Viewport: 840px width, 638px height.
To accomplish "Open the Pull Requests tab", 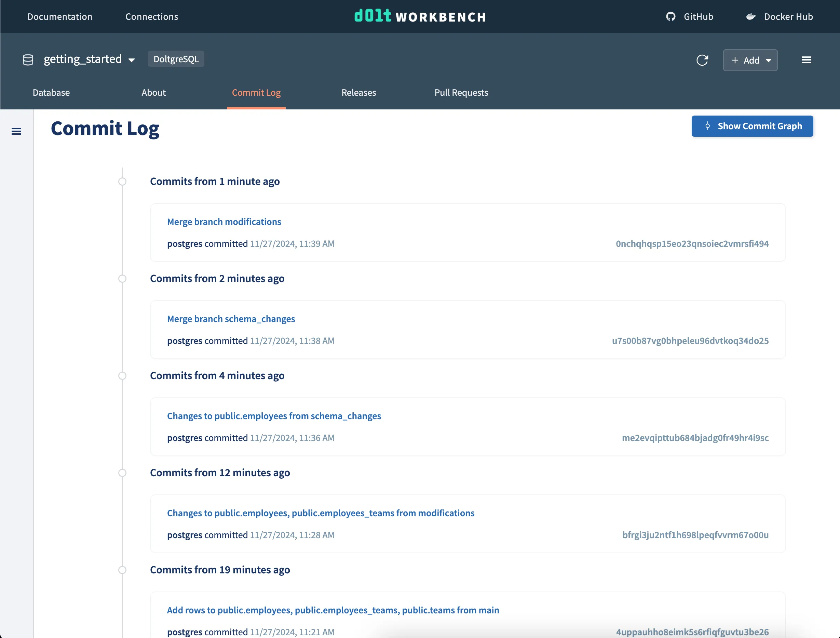I will coord(461,92).
